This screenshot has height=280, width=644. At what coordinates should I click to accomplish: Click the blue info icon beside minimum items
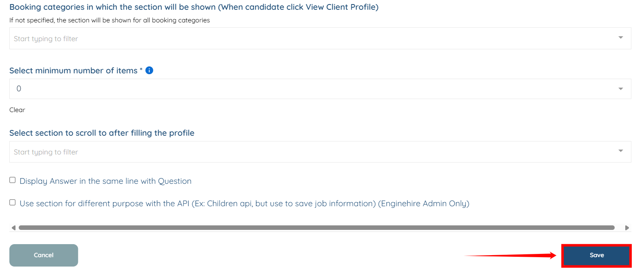pos(149,71)
